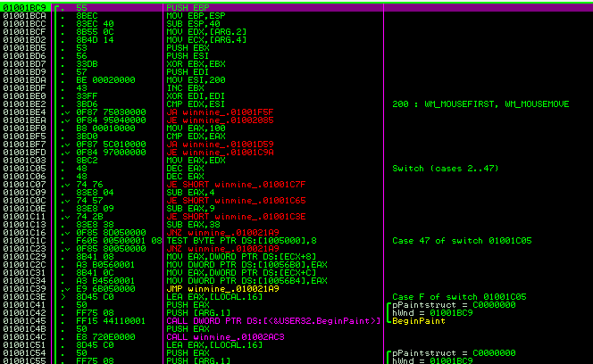Select JNZ instruction at address 01001C16

pyautogui.click(x=222, y=233)
